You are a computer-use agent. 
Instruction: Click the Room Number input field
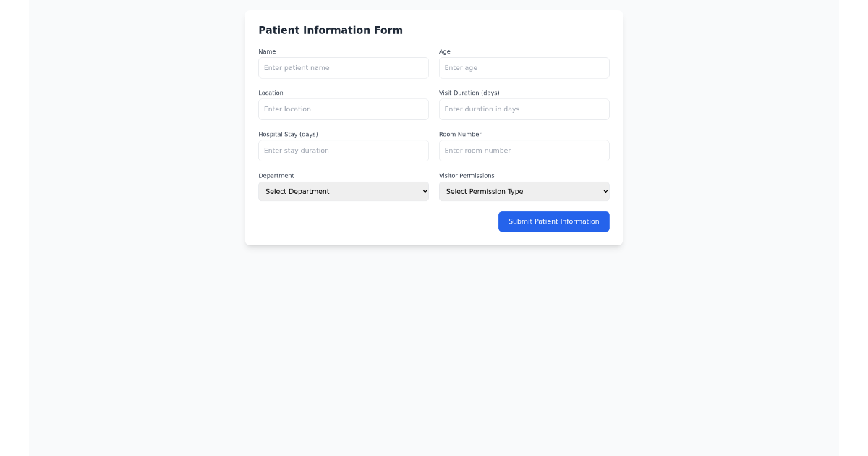tap(524, 150)
